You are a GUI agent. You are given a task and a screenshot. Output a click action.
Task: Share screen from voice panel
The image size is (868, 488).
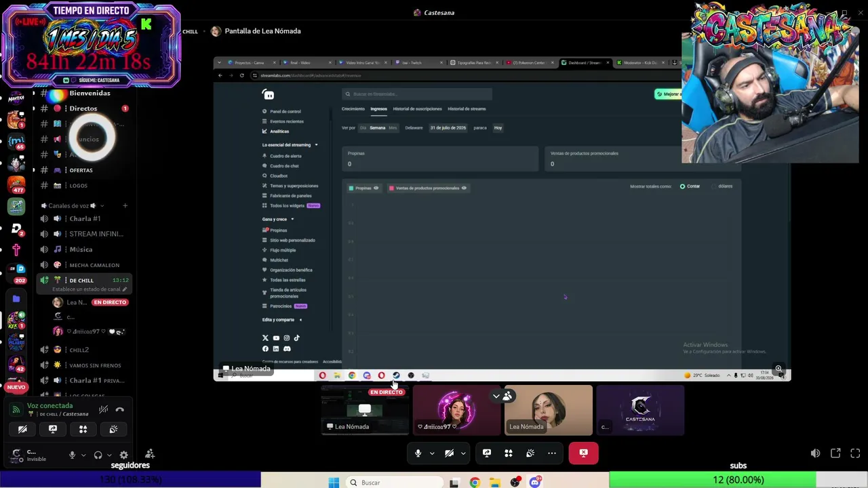tap(53, 429)
